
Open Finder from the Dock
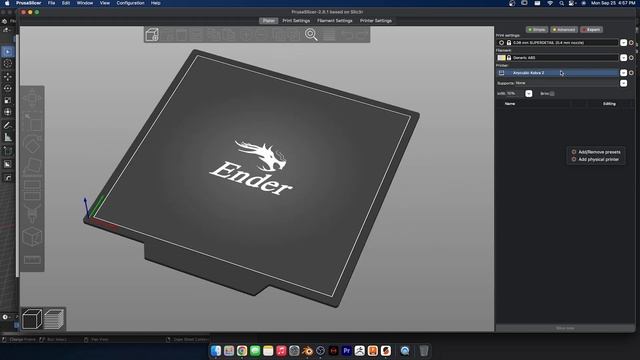coord(216,351)
